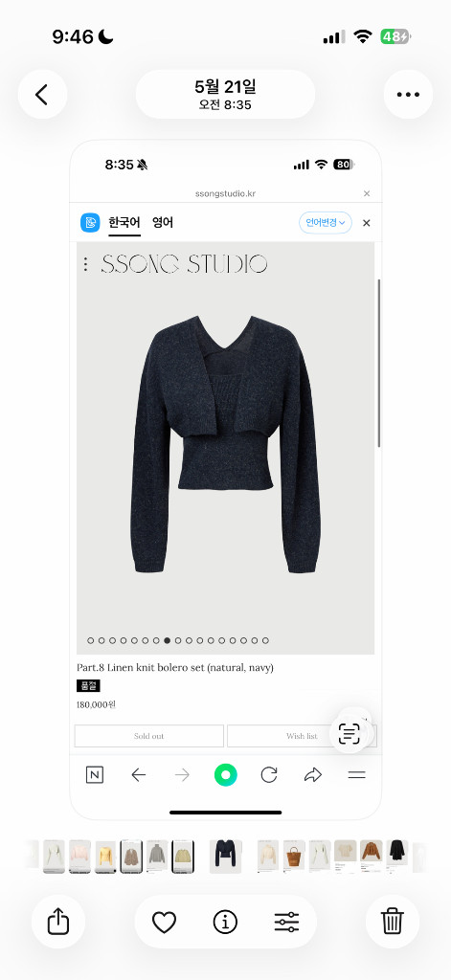Tap the browser reload icon

click(x=269, y=775)
